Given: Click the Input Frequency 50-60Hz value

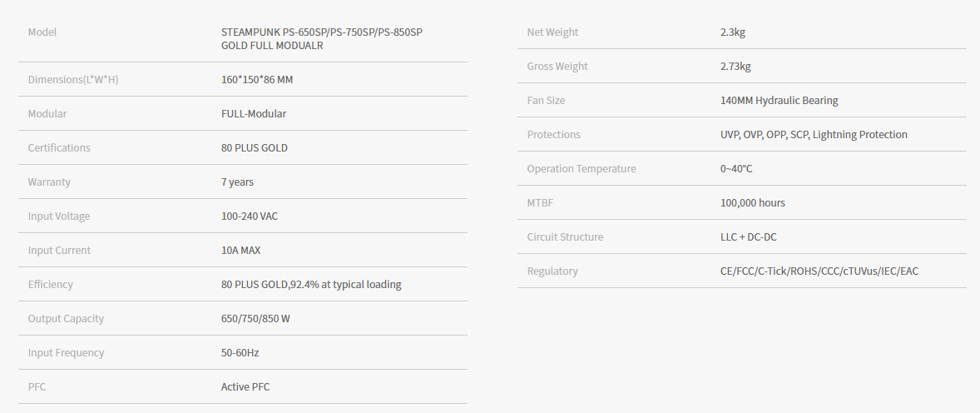Looking at the screenshot, I should [x=240, y=352].
